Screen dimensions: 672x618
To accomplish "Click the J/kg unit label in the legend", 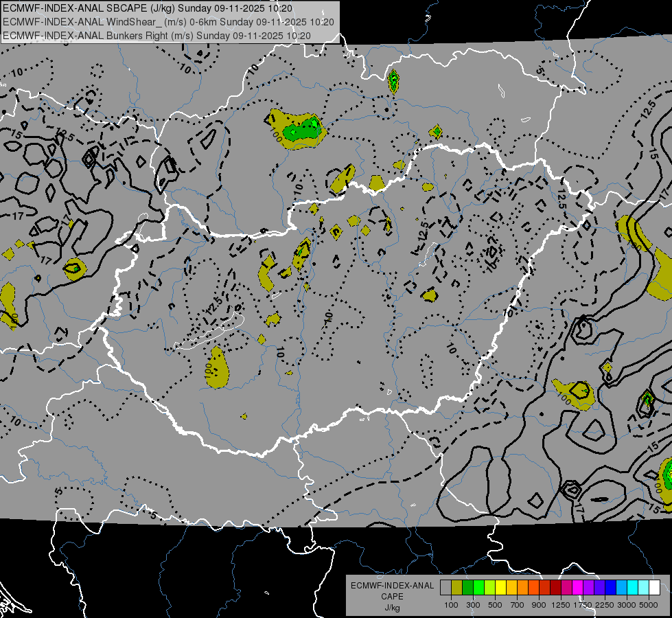I will click(392, 608).
